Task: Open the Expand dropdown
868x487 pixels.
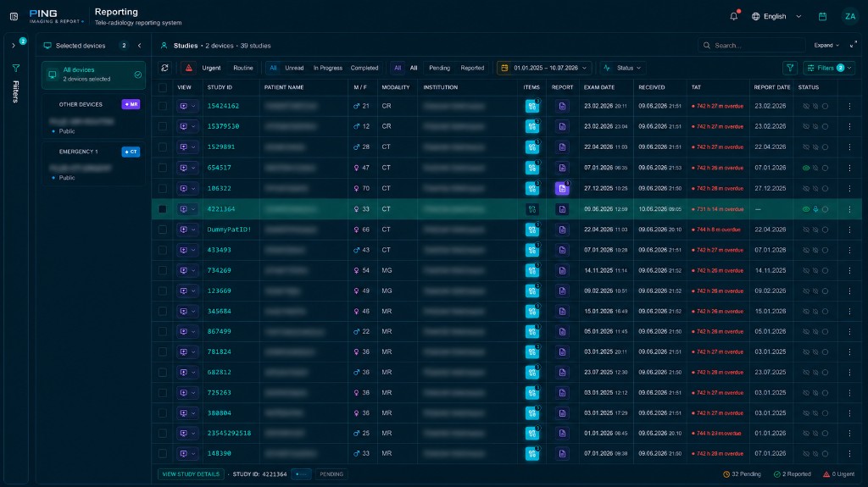Action: 826,46
